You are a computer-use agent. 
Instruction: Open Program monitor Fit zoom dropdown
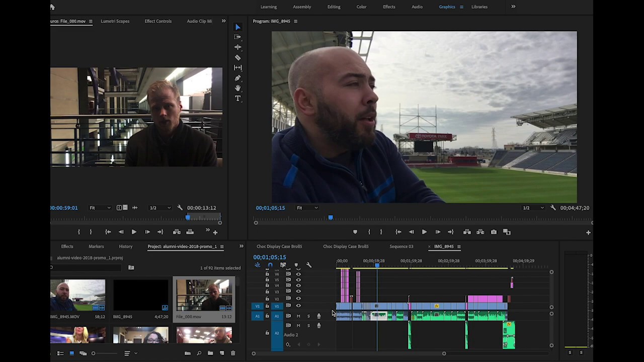click(x=307, y=208)
